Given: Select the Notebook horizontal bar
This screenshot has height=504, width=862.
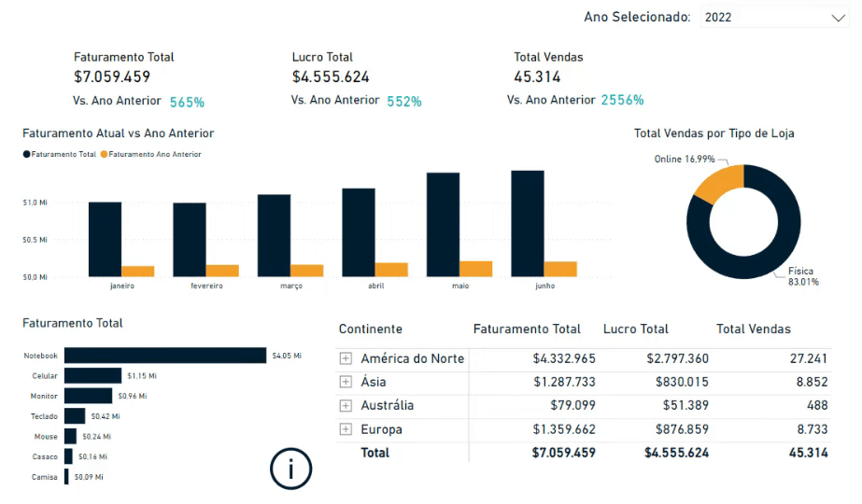Looking at the screenshot, I should pos(165,356).
